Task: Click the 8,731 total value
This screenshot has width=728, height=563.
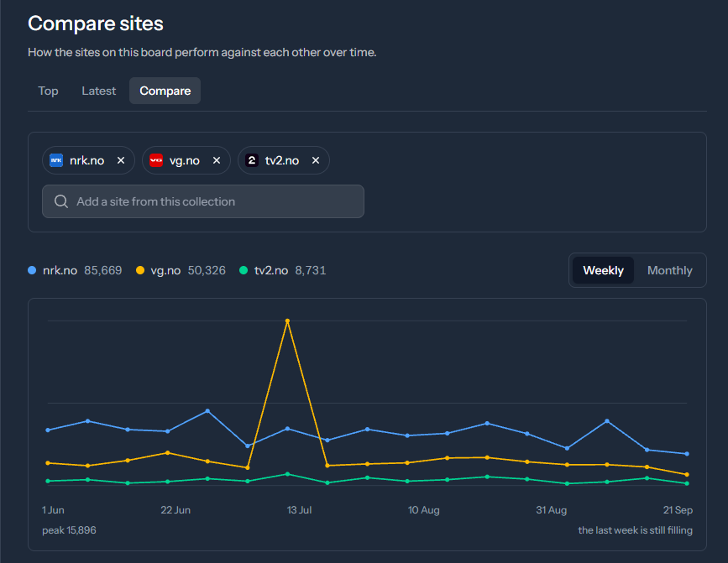Action: pos(311,270)
